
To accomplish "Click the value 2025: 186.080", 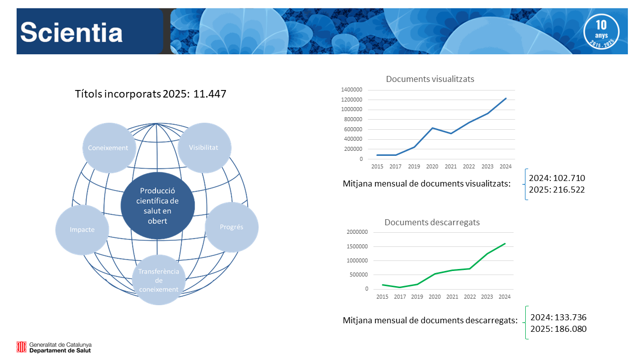I will pyautogui.click(x=558, y=329).
